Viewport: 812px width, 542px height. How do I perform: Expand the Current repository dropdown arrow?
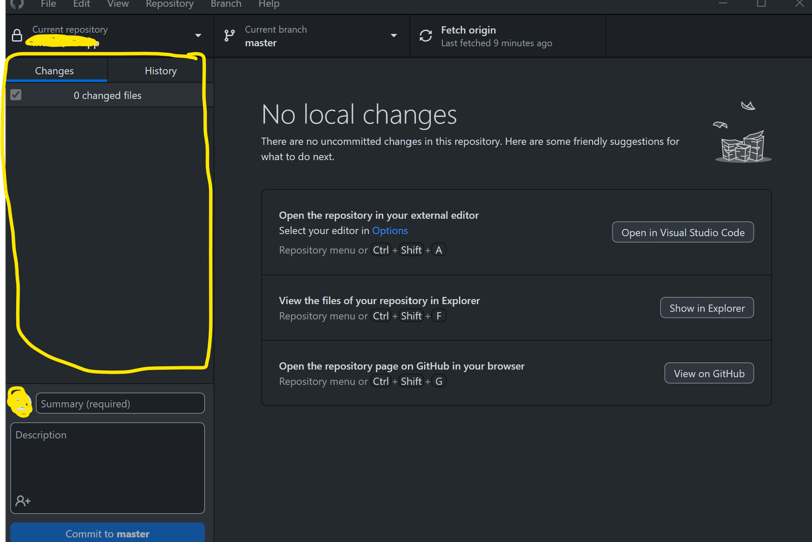coord(198,36)
